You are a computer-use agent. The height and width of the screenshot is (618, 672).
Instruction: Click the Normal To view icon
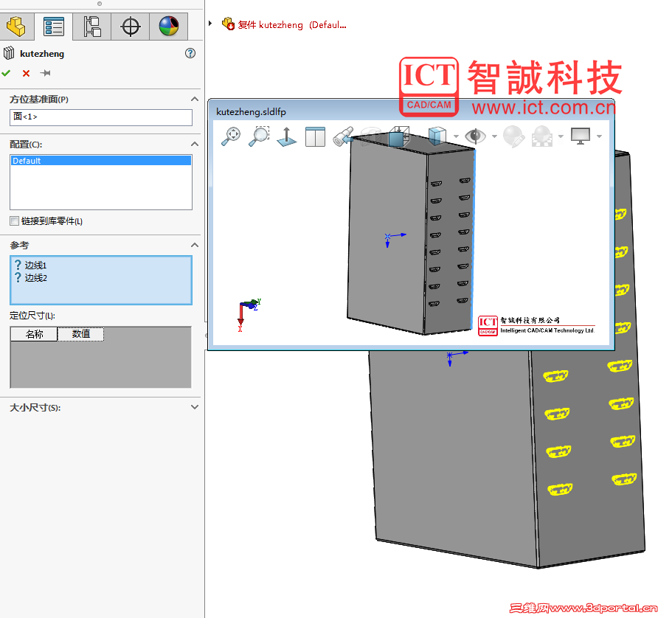[x=287, y=136]
